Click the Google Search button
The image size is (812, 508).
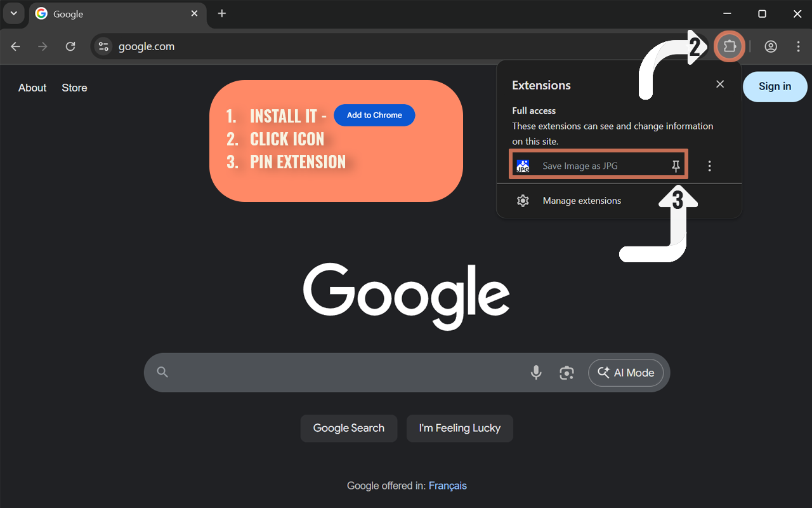coord(349,428)
